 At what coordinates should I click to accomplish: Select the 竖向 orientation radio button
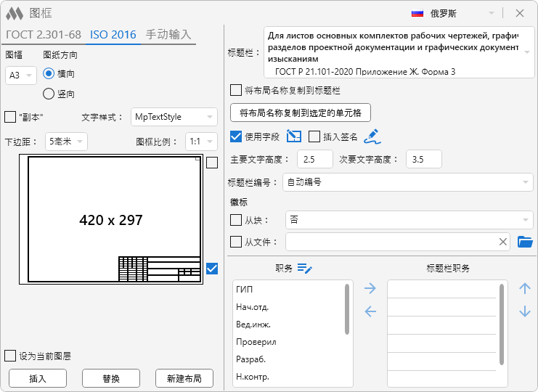(x=49, y=94)
